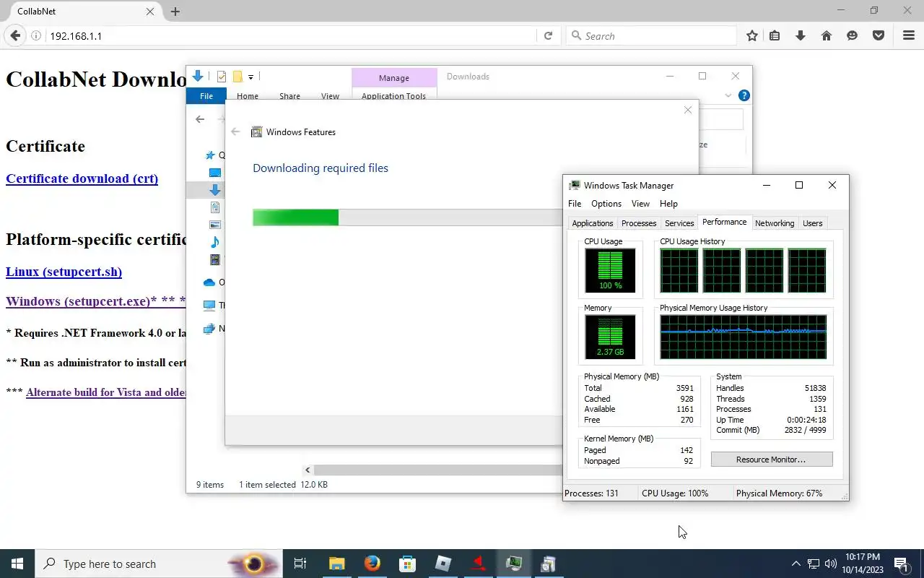Open the Firefox bookmarks list icon

pyautogui.click(x=775, y=35)
